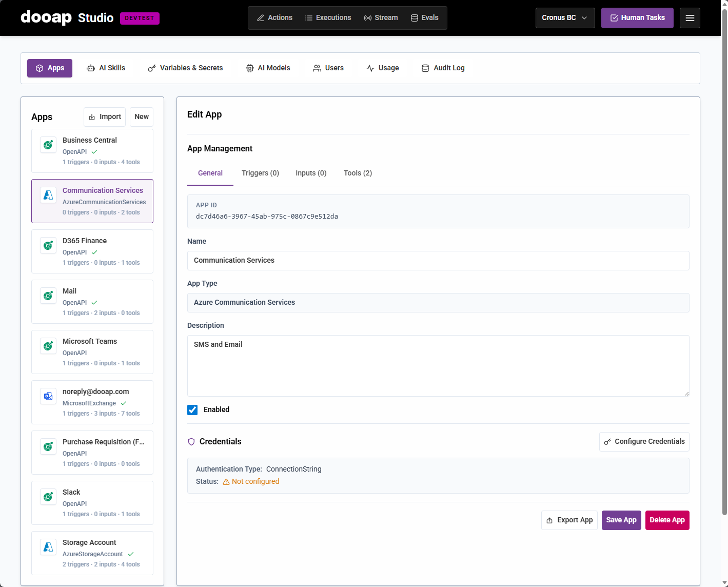Click the 'Not configured' status text
The width and height of the screenshot is (728, 587).
255,482
